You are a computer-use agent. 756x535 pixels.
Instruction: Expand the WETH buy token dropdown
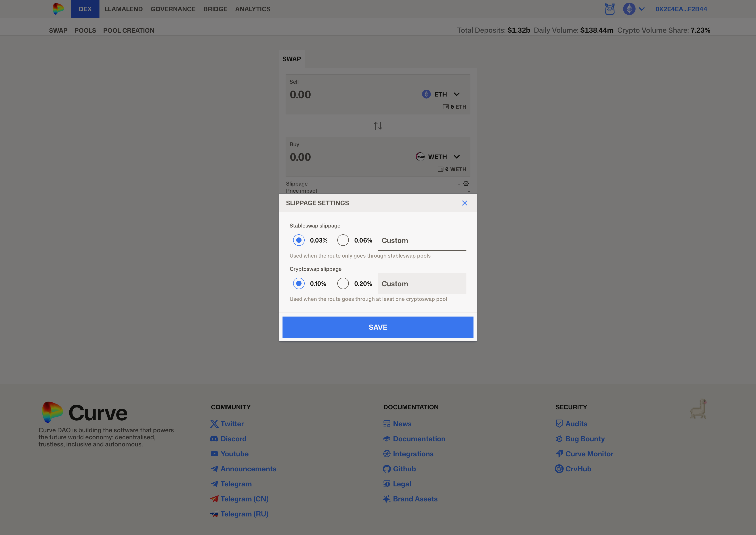pos(457,157)
